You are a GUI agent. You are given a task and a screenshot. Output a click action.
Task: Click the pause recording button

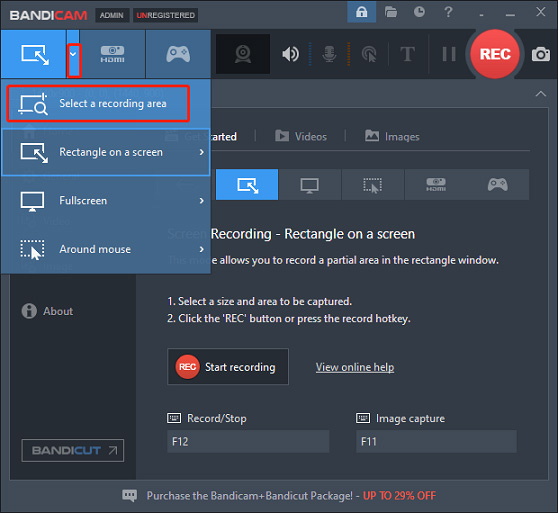point(449,54)
